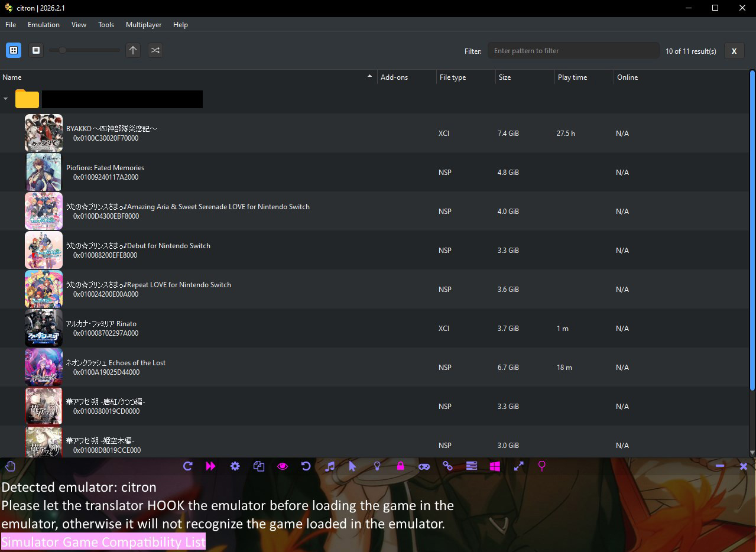756x552 pixels.
Task: Sort by the Play time column header
Action: click(x=584, y=77)
